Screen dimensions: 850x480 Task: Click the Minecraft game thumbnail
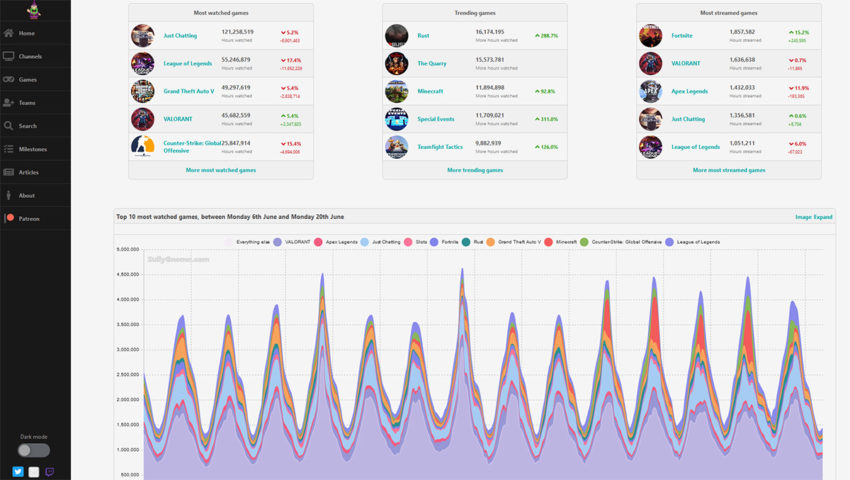[396, 91]
